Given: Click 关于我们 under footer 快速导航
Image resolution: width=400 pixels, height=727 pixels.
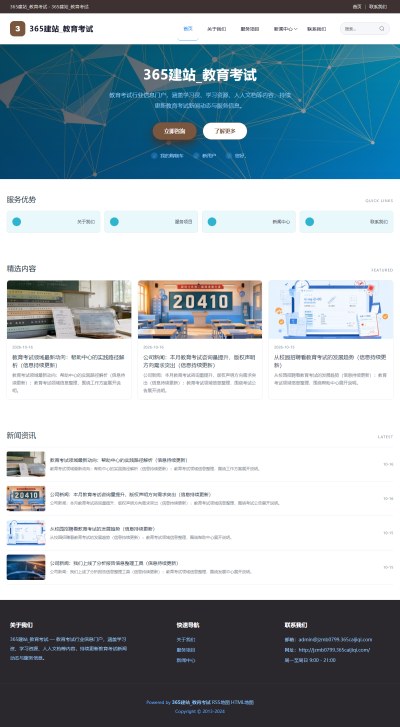Looking at the screenshot, I should click(x=186, y=639).
